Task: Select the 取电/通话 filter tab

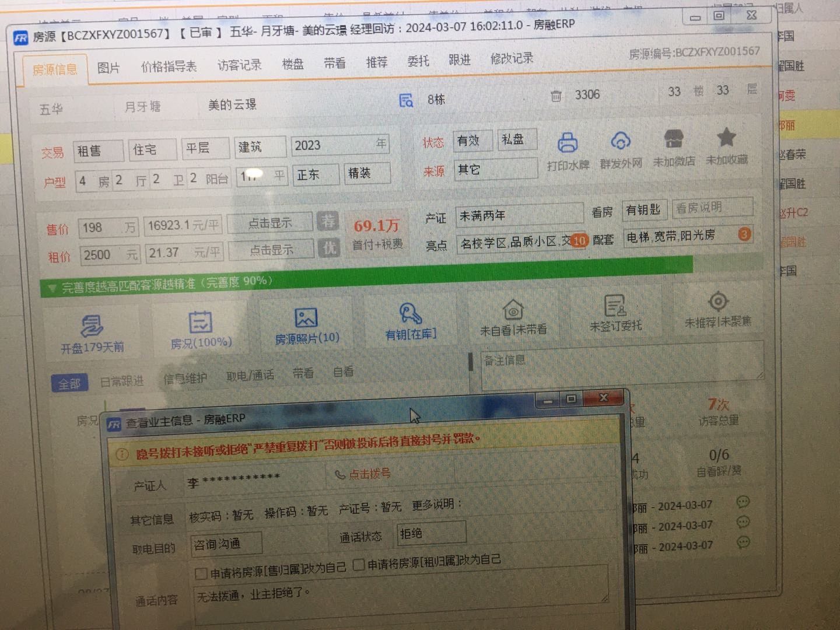Action: coord(250,375)
